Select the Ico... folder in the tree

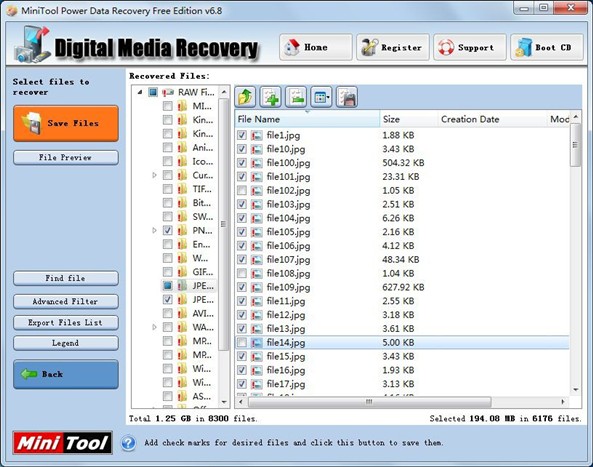[x=203, y=161]
